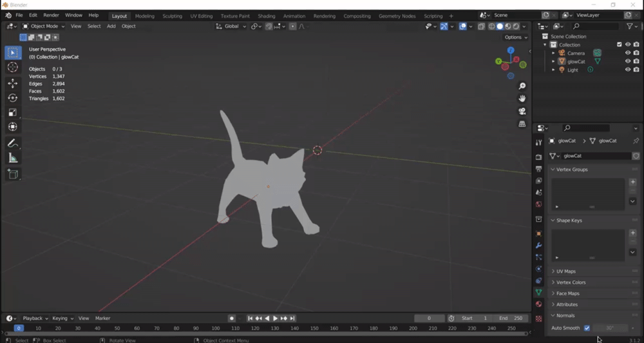The height and width of the screenshot is (343, 644).
Task: Disable Camera in renders
Action: [636, 53]
